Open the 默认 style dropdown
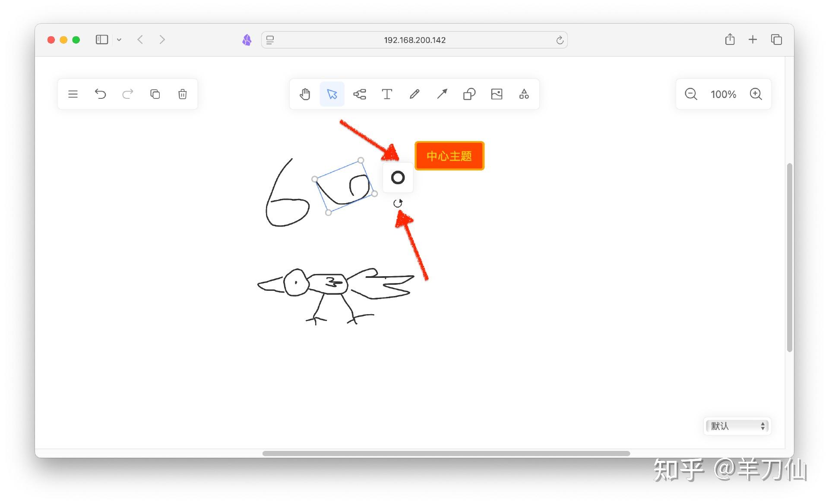This screenshot has width=829, height=504. click(736, 426)
